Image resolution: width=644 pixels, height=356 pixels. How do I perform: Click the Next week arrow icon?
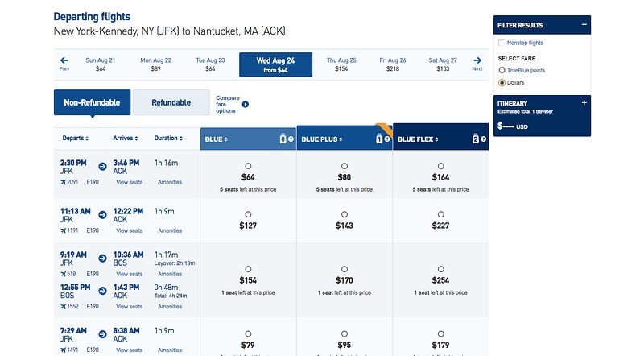coord(477,60)
